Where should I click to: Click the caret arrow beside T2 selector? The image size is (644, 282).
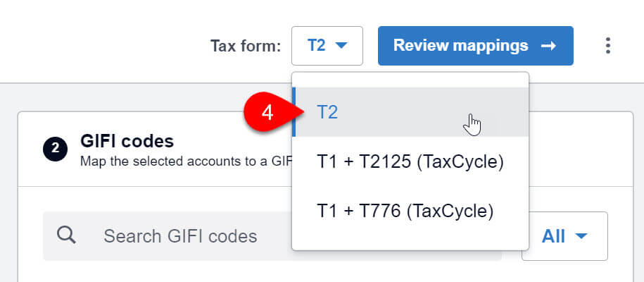tap(341, 46)
